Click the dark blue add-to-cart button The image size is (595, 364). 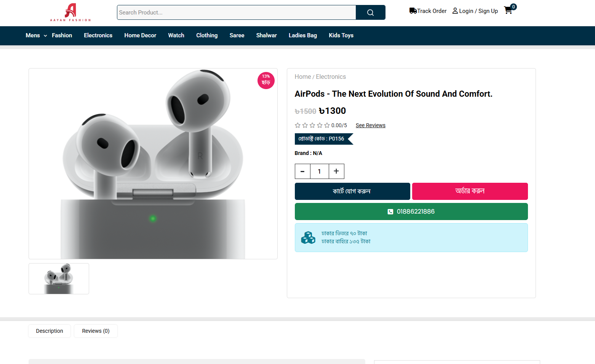(x=352, y=191)
